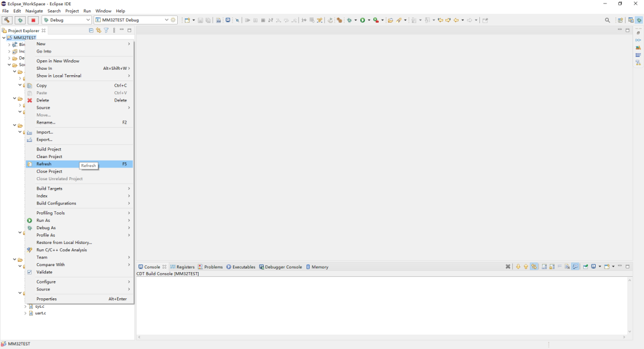644x349 pixels.
Task: Select Delete with red X icon
Action: click(80, 100)
